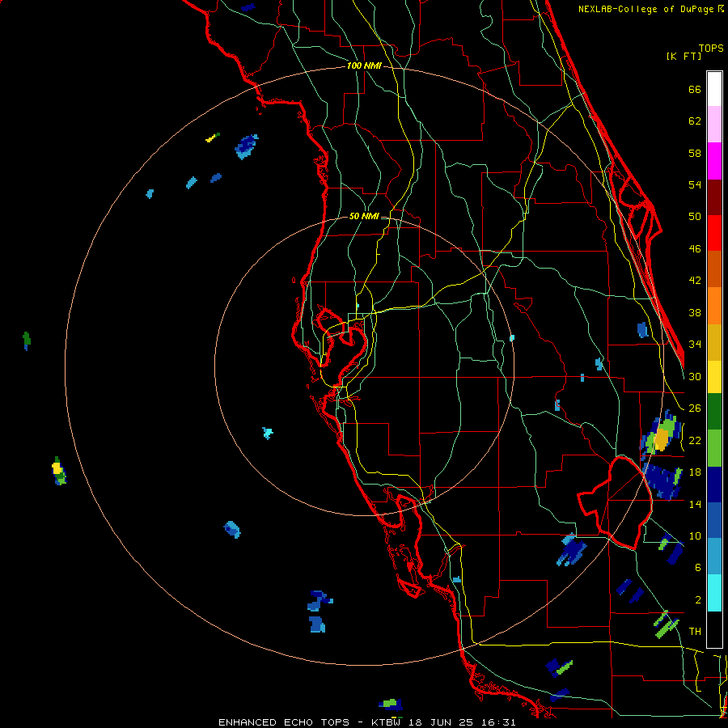This screenshot has width=728, height=728.
Task: Pick the light pink legend swatch
Action: coord(714,125)
